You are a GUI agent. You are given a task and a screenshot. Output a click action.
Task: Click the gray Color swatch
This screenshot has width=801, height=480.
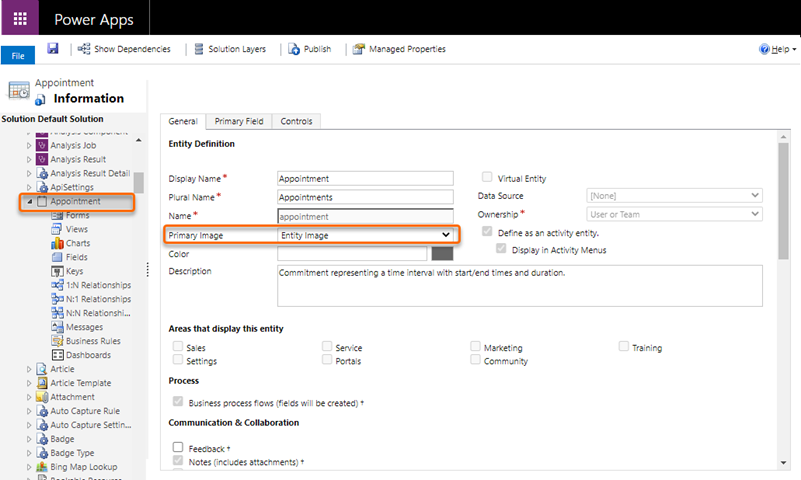pos(442,254)
